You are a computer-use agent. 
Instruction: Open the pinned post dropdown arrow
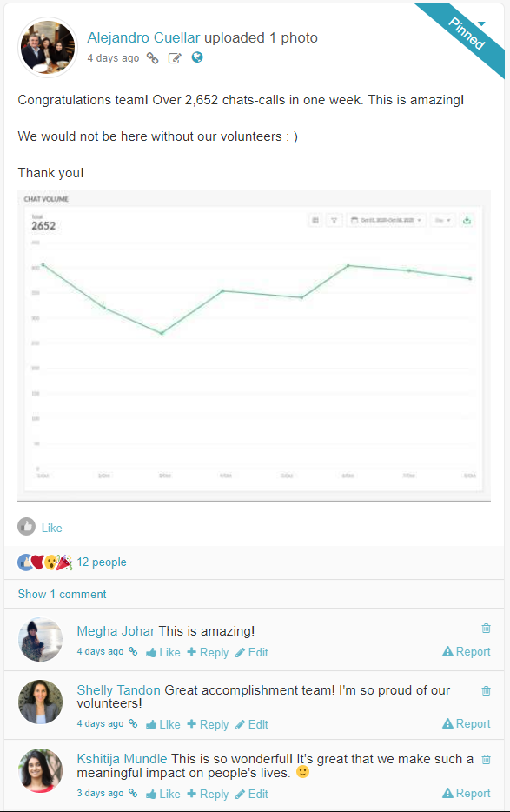click(481, 23)
